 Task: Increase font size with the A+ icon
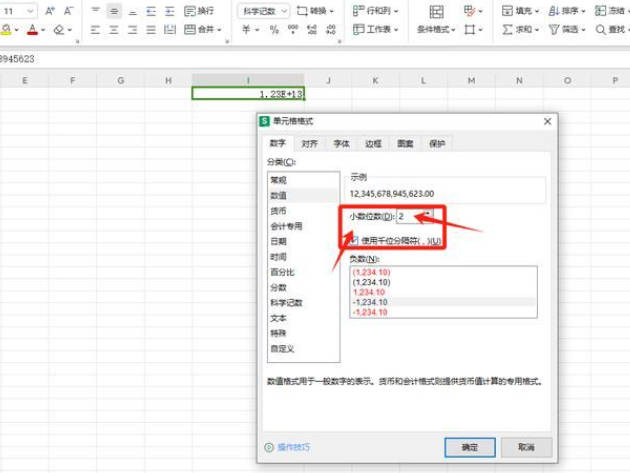pyautogui.click(x=50, y=11)
